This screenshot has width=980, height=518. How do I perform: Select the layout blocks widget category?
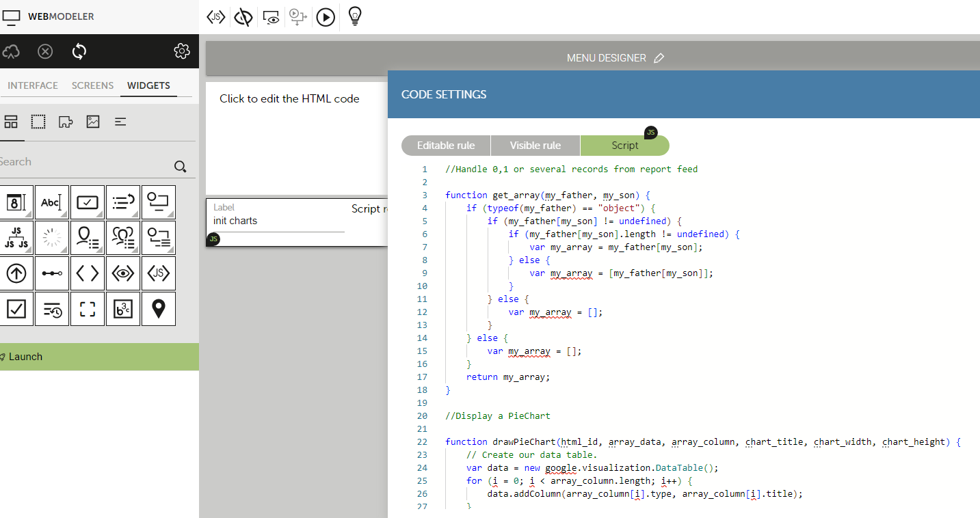coord(11,122)
